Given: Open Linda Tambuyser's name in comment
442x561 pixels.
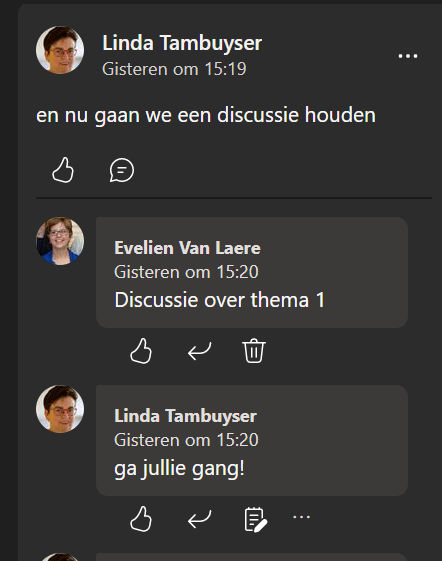Looking at the screenshot, I should click(x=185, y=416).
